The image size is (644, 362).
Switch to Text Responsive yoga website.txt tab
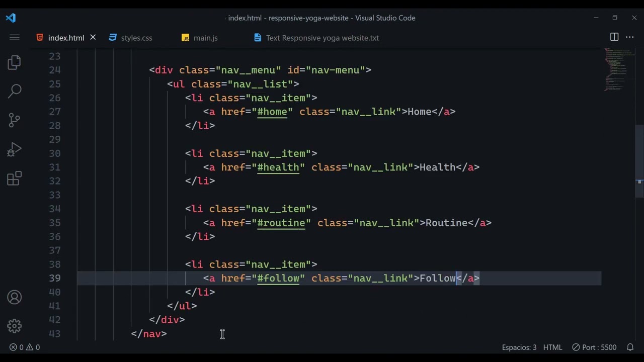click(x=322, y=38)
